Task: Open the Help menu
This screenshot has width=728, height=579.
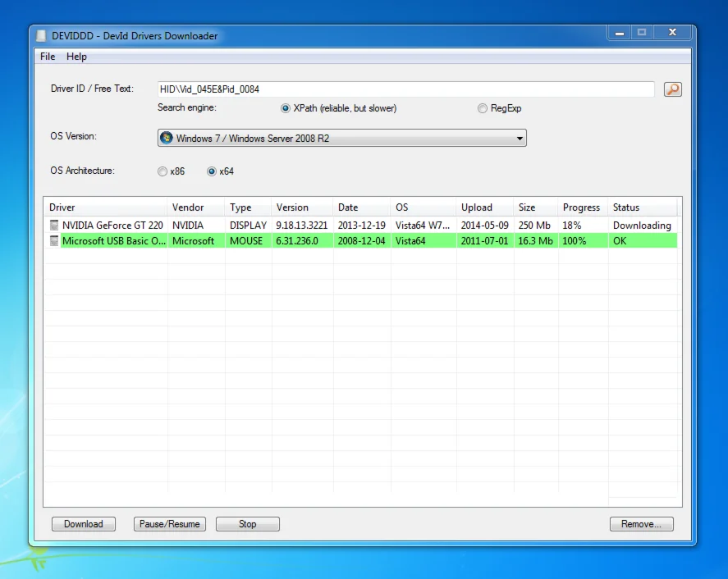Action: pyautogui.click(x=76, y=57)
